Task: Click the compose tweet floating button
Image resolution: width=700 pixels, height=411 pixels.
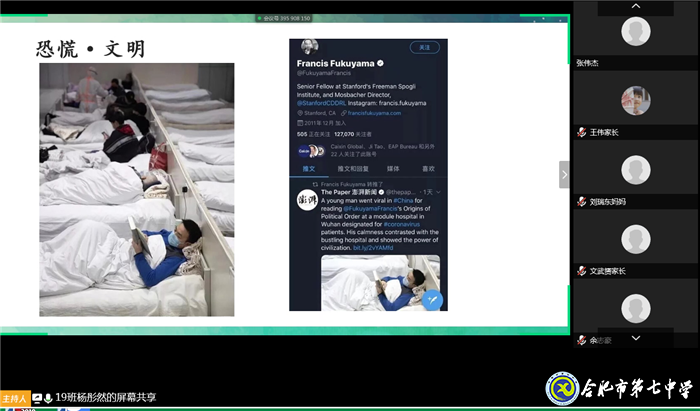Action: (x=431, y=298)
